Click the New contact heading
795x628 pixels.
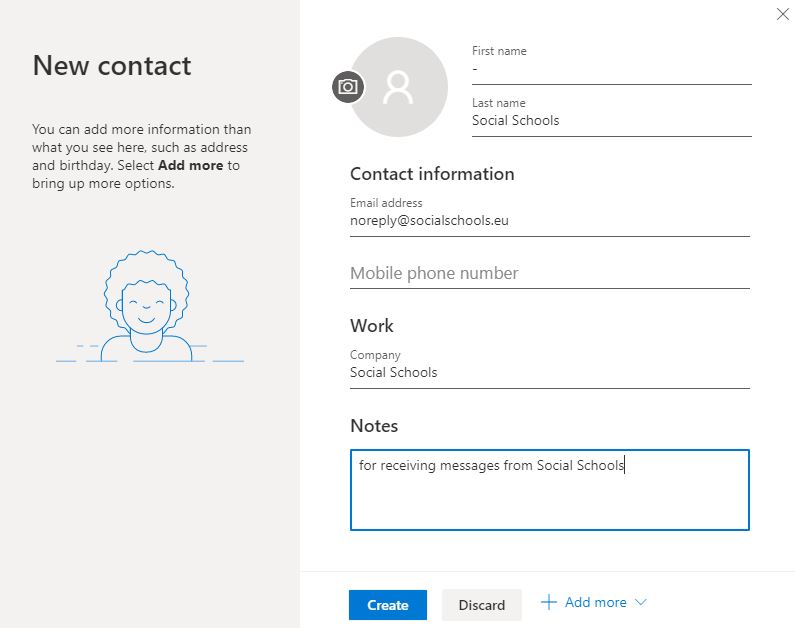pos(112,66)
